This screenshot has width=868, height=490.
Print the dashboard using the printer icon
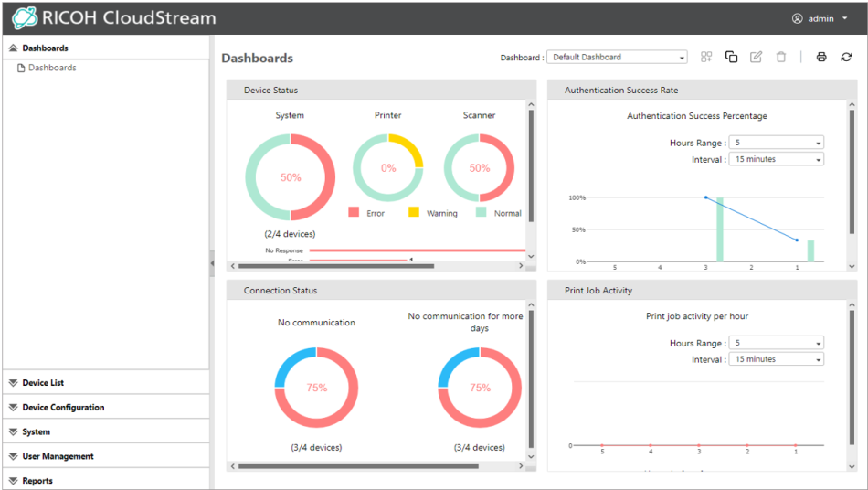[821, 57]
